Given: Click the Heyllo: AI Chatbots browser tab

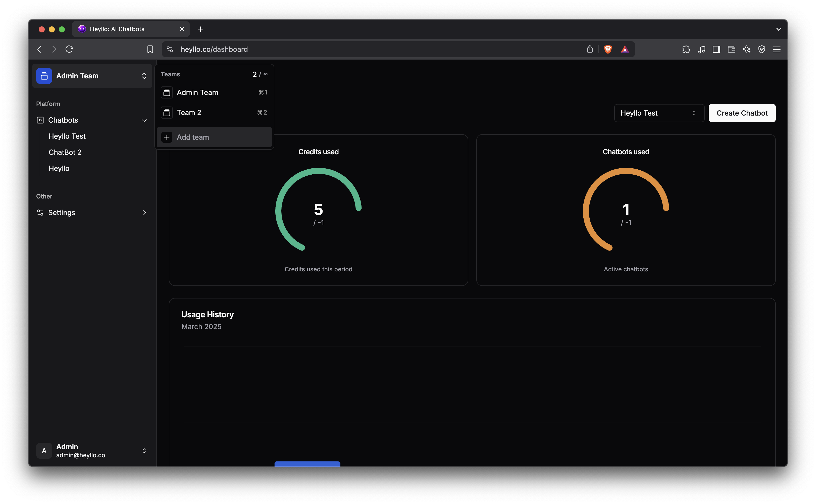Looking at the screenshot, I should click(131, 29).
